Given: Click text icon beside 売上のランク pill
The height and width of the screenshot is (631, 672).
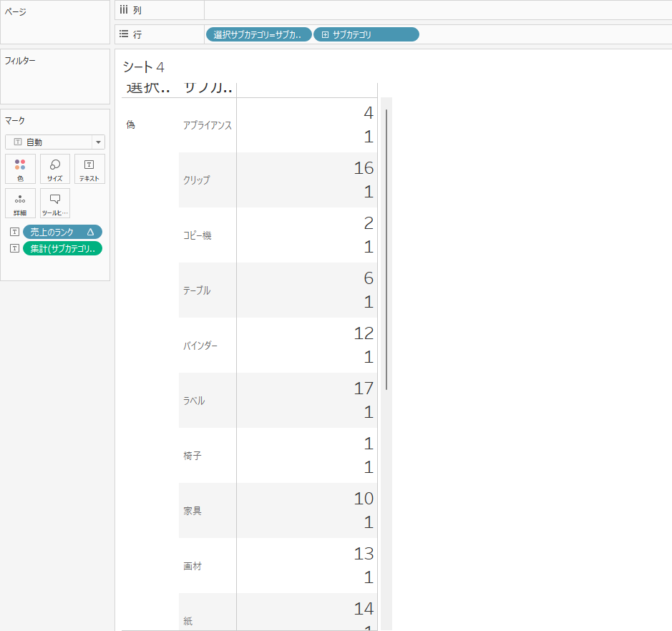Looking at the screenshot, I should [x=14, y=232].
